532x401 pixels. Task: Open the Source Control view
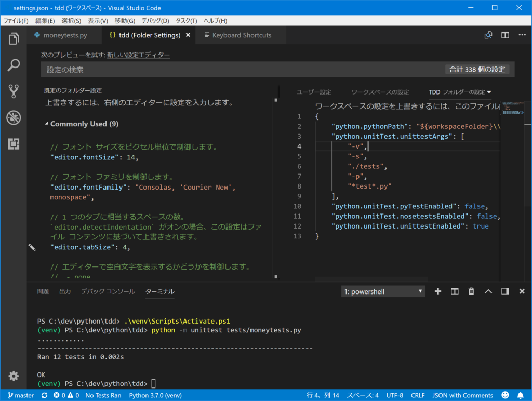tap(14, 91)
